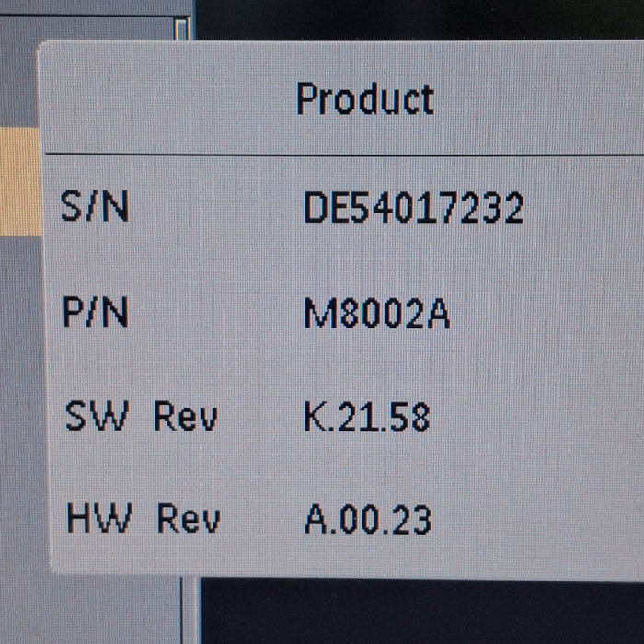Click the empty space left of the Product title
Viewport: 644px width, 644px height.
tap(166, 98)
